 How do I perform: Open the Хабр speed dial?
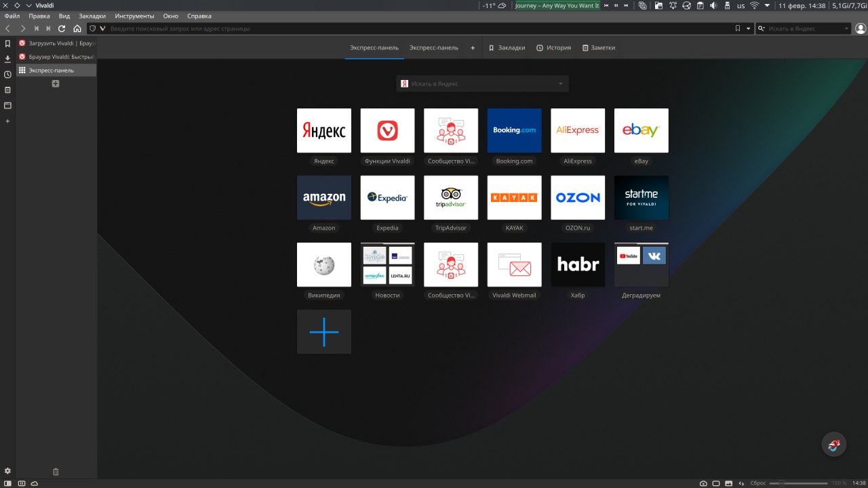click(x=578, y=264)
